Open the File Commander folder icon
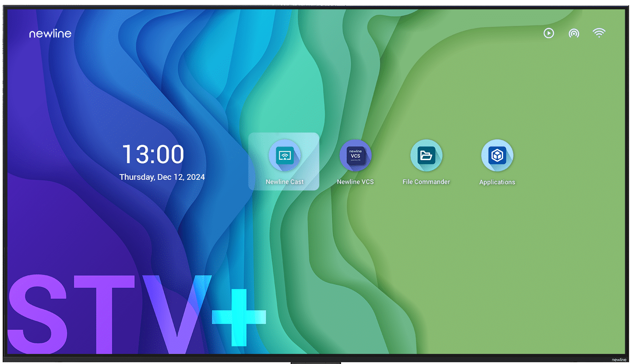Viewport: 630px width, 364px height. [426, 155]
